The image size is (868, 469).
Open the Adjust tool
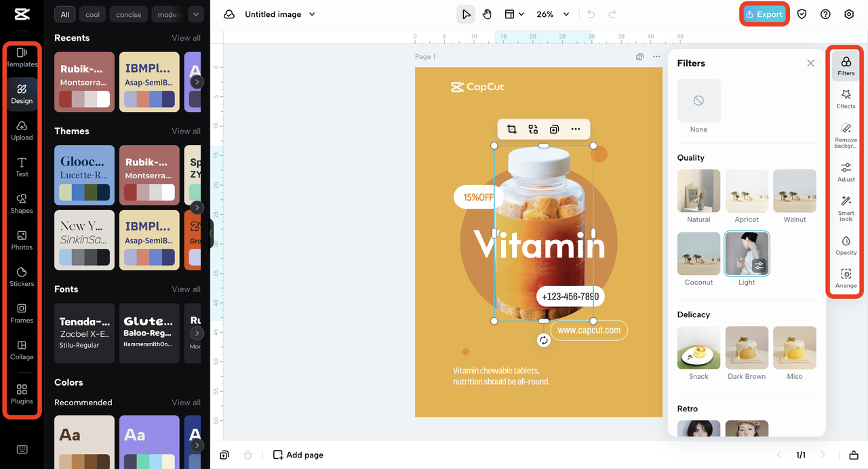[846, 172]
